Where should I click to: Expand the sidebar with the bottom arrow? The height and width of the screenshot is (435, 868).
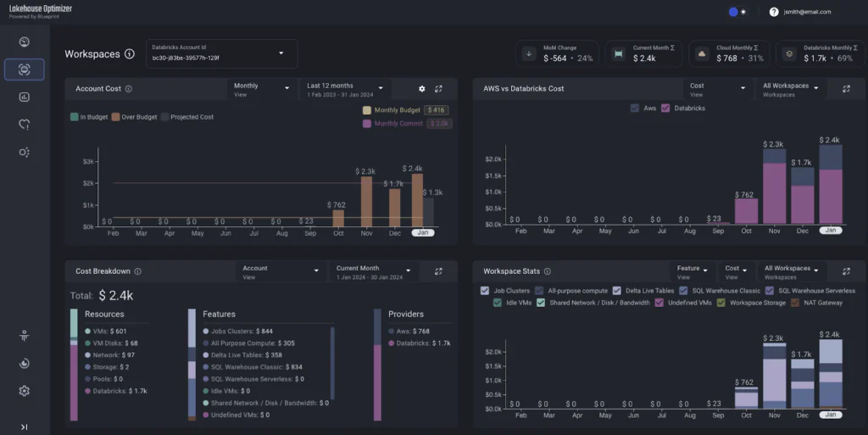[x=24, y=427]
